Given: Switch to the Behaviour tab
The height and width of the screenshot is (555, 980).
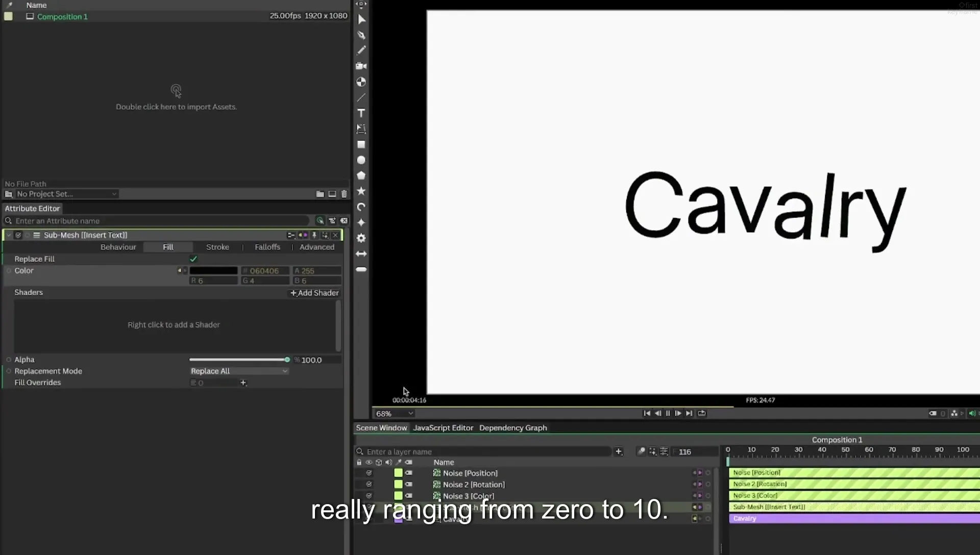Looking at the screenshot, I should click(118, 247).
